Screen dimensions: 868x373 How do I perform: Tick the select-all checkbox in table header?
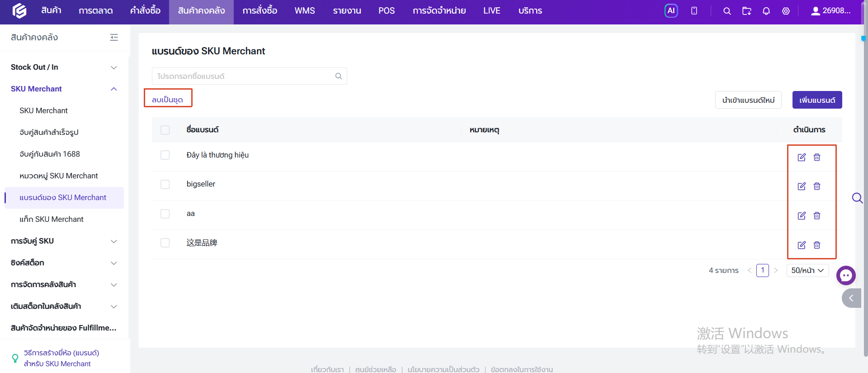[165, 130]
